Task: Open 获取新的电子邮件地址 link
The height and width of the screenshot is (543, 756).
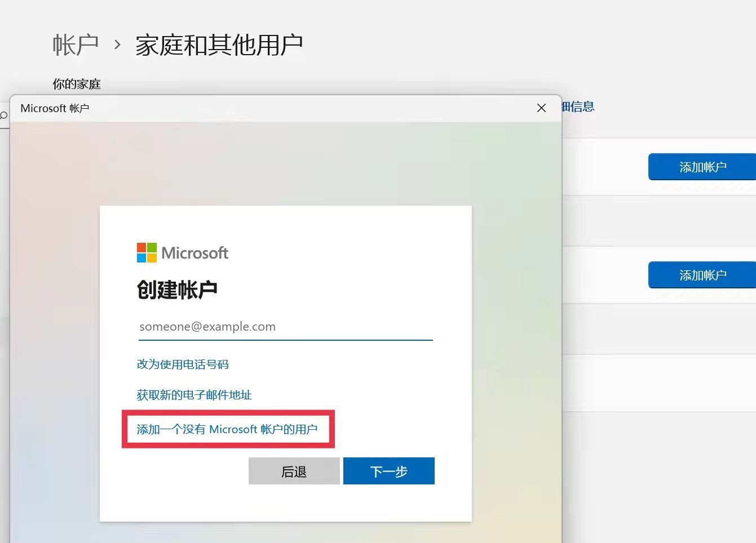Action: point(194,395)
